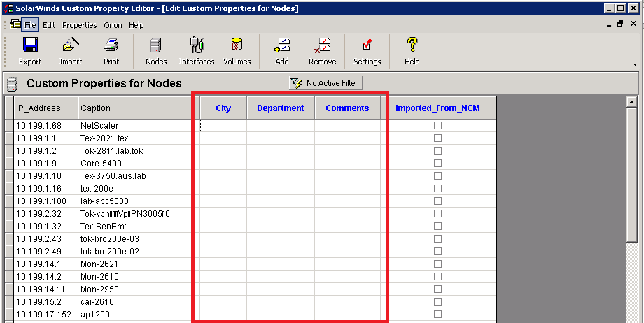The height and width of the screenshot is (323, 644).
Task: Click IP address 10.199.17.152
Action: coord(43,315)
